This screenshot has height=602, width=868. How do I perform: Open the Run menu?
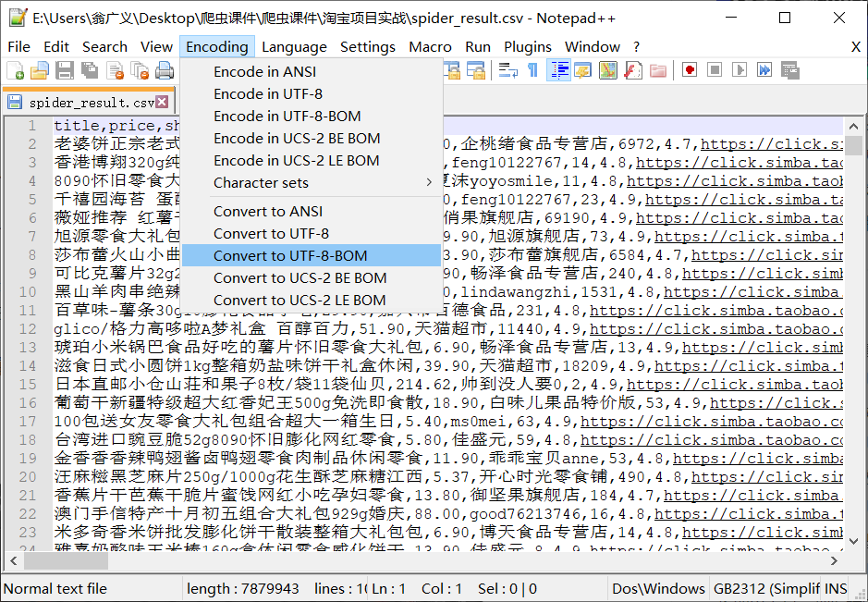point(478,47)
